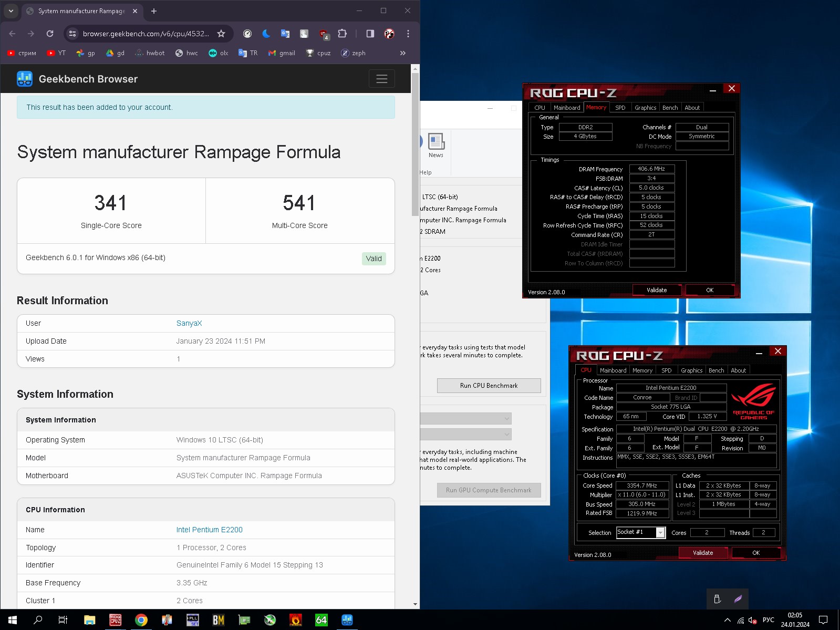Click Validate in lower CPU-Z window
The height and width of the screenshot is (630, 840).
tap(703, 553)
